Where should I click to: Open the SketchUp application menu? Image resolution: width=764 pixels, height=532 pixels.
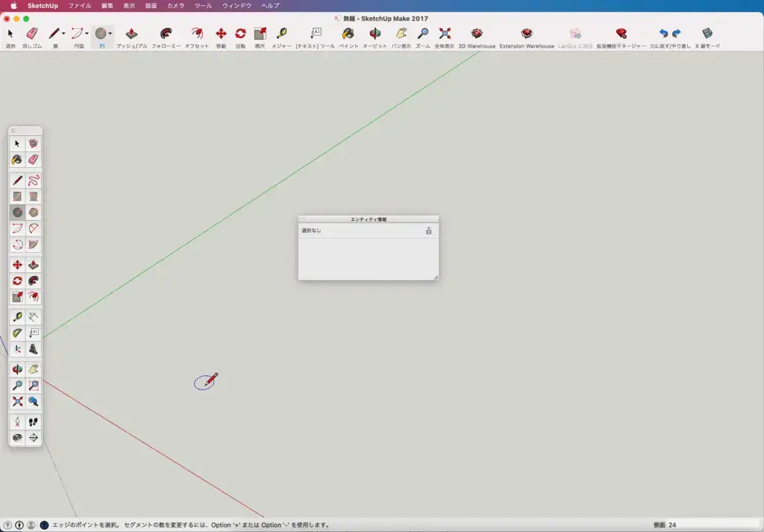coord(43,6)
